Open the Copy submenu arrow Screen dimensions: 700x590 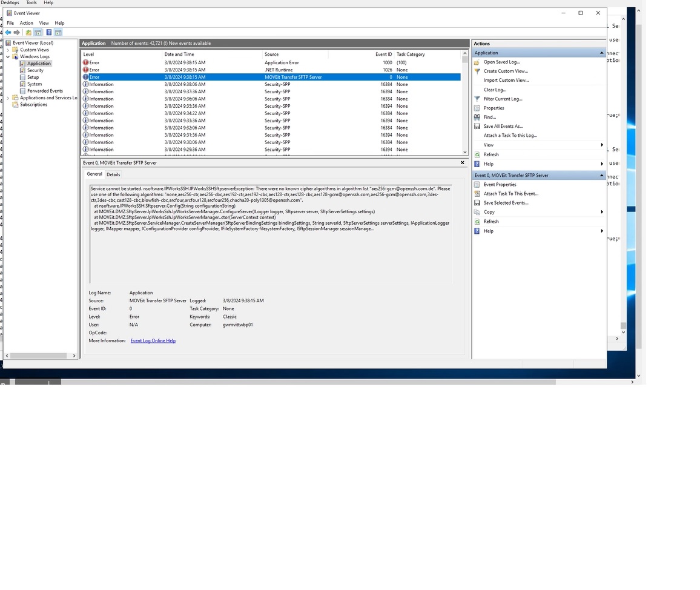point(601,212)
